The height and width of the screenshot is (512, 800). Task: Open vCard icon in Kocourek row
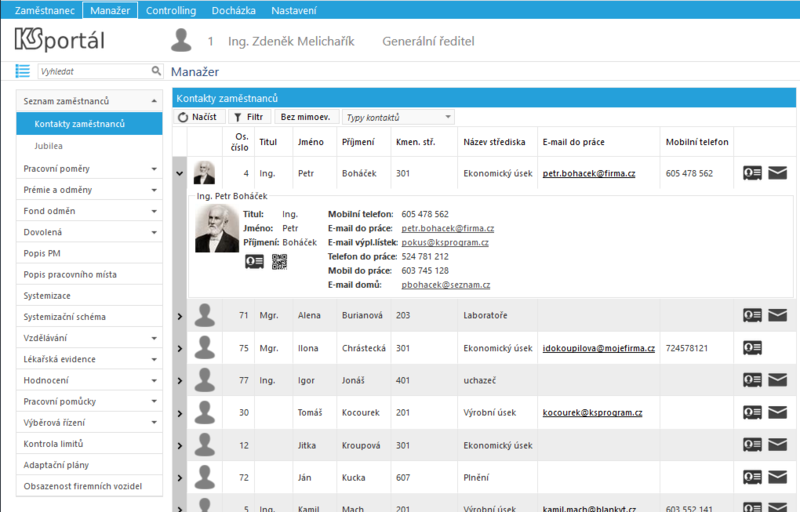752,413
